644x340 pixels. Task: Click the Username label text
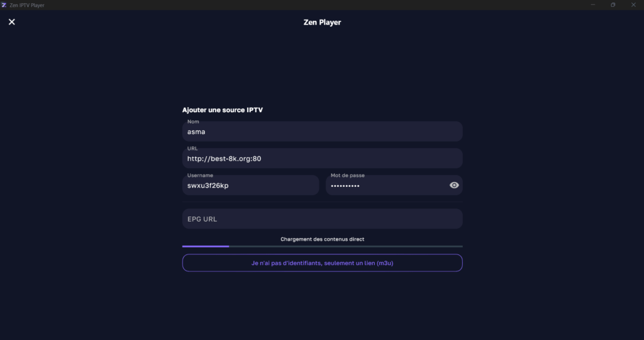[200, 176]
